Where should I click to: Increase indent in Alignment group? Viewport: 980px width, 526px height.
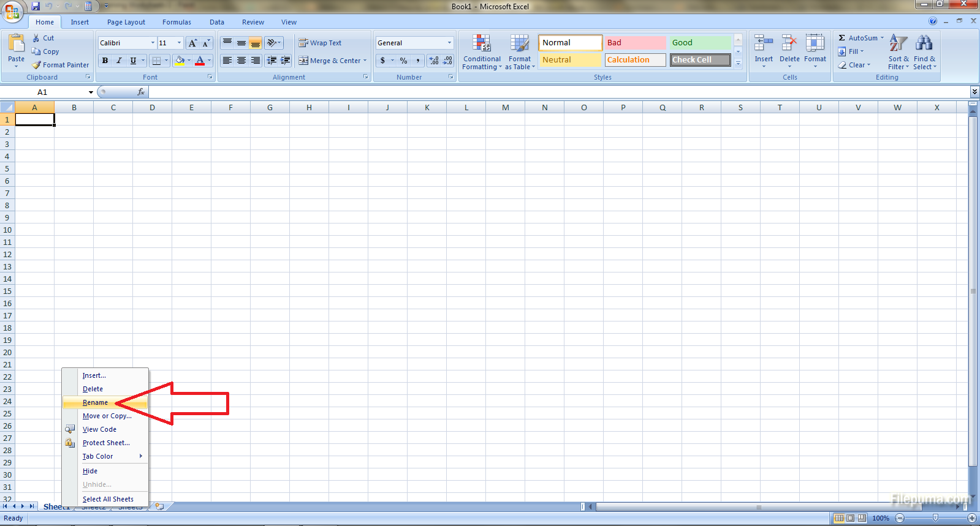[x=285, y=61]
